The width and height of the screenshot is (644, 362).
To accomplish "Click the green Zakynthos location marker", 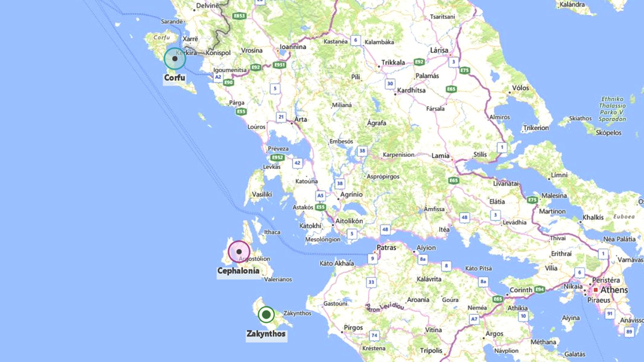I will [266, 315].
